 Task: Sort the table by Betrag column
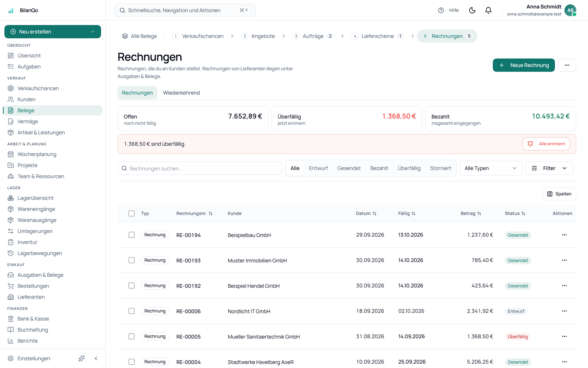tap(471, 213)
